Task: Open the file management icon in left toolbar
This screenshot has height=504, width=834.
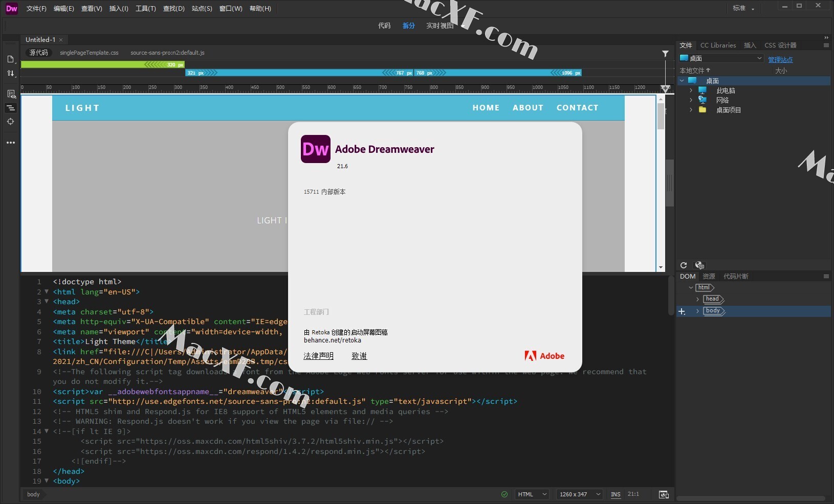Action: [10, 59]
